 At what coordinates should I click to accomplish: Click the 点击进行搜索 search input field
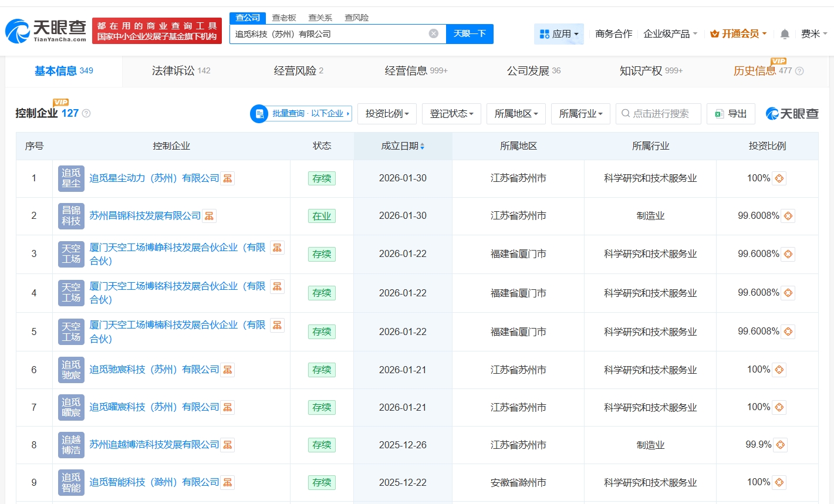click(657, 114)
